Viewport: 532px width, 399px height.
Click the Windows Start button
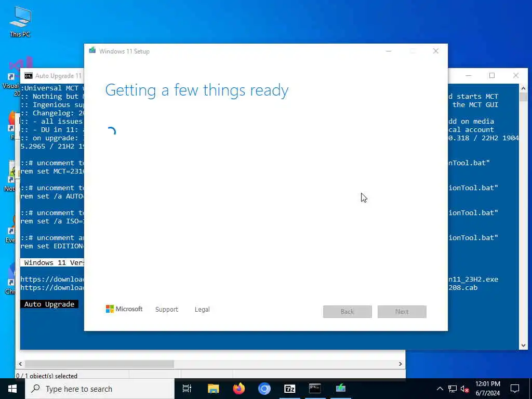[x=12, y=389]
